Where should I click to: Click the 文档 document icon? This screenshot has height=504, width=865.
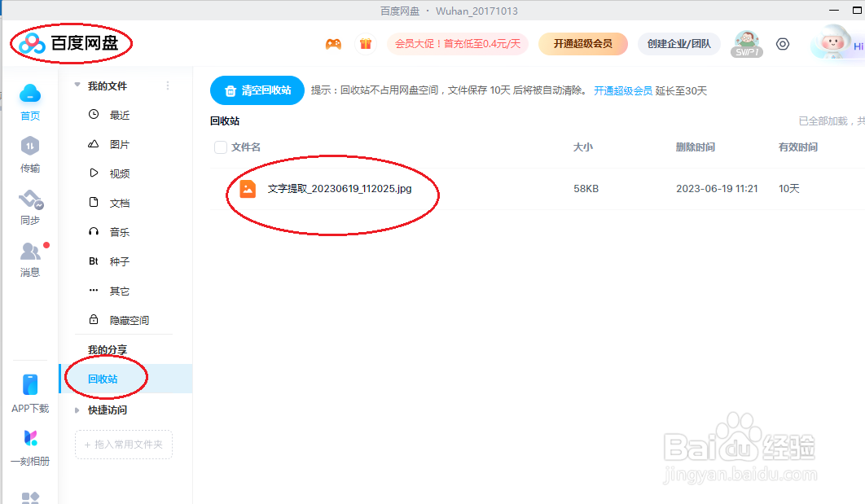point(94,203)
